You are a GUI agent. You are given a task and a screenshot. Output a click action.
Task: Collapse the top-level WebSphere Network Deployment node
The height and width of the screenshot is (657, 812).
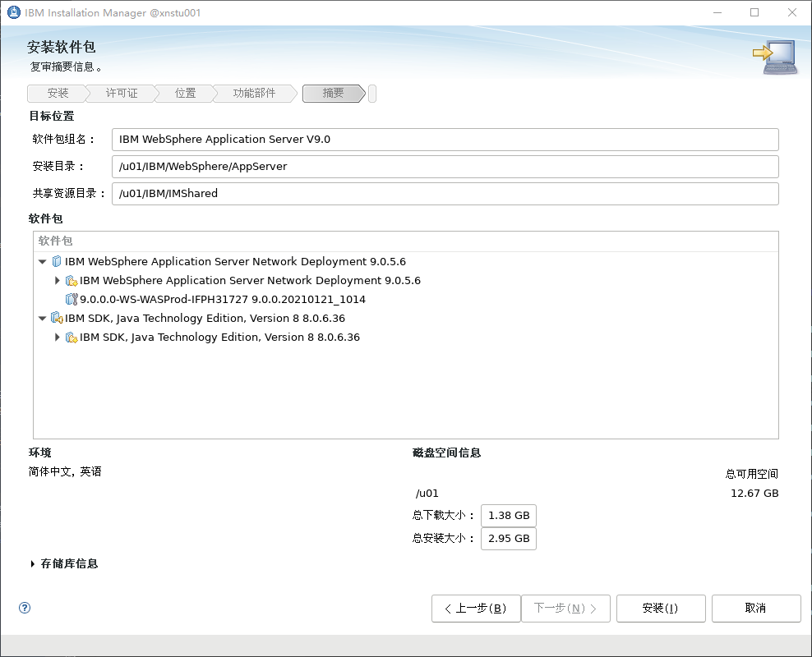[43, 262]
